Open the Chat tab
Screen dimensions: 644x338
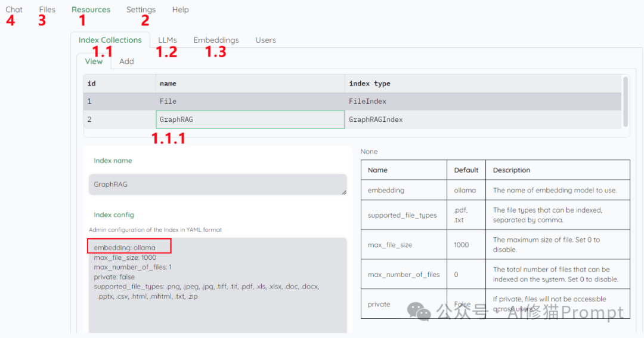pos(14,10)
